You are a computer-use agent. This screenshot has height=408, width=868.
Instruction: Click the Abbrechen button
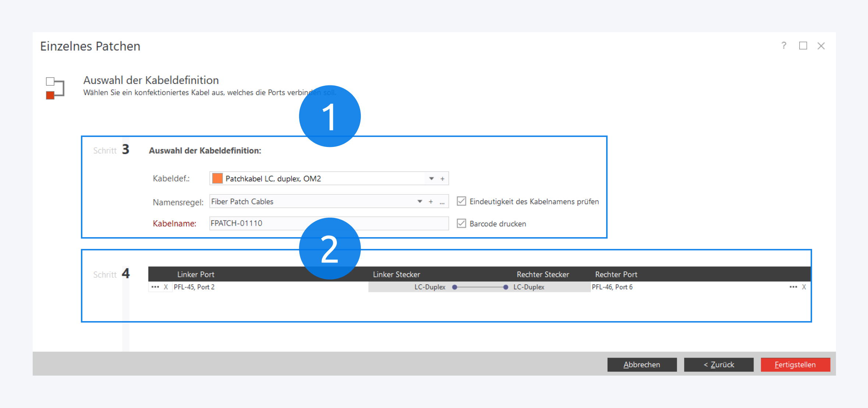point(642,365)
